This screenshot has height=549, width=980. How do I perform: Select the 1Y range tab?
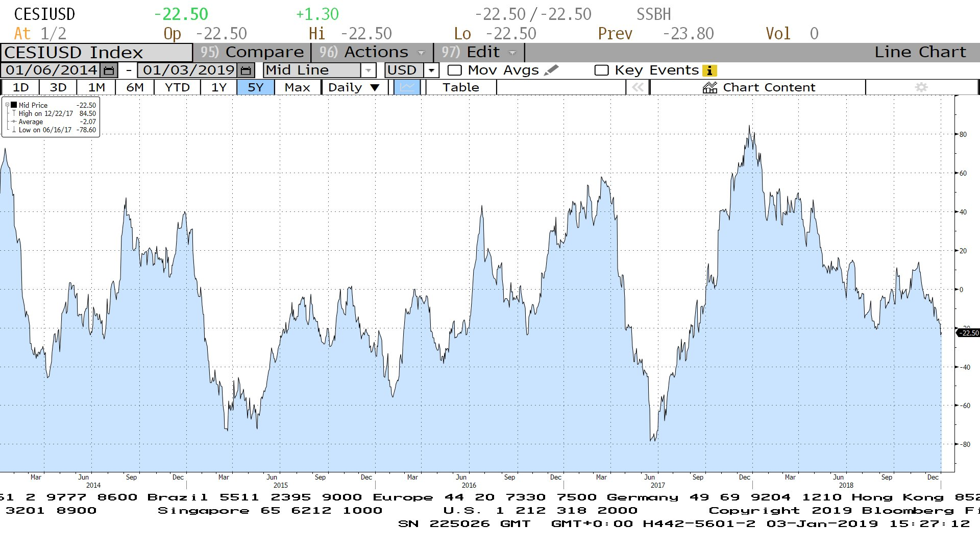(x=218, y=87)
